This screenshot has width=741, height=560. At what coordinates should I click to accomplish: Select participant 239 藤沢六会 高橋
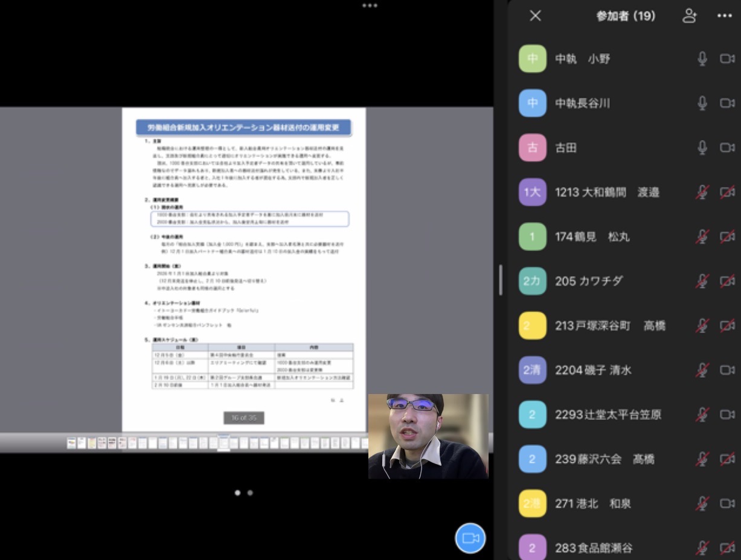pyautogui.click(x=604, y=459)
